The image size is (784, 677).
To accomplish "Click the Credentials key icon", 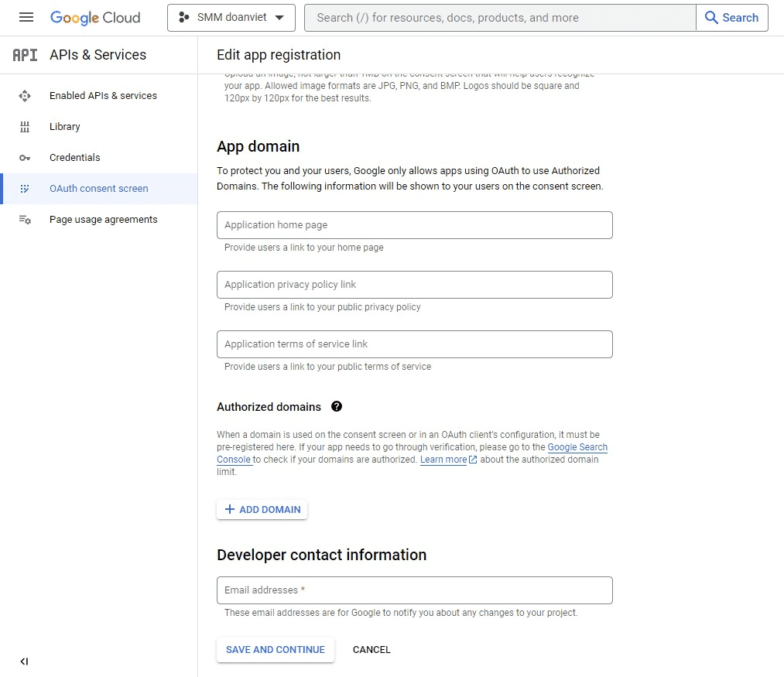I will (25, 158).
